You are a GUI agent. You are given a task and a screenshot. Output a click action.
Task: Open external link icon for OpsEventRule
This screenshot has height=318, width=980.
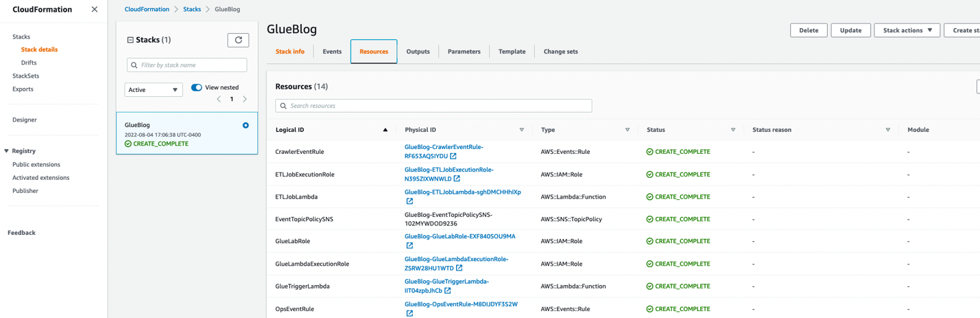point(409,313)
